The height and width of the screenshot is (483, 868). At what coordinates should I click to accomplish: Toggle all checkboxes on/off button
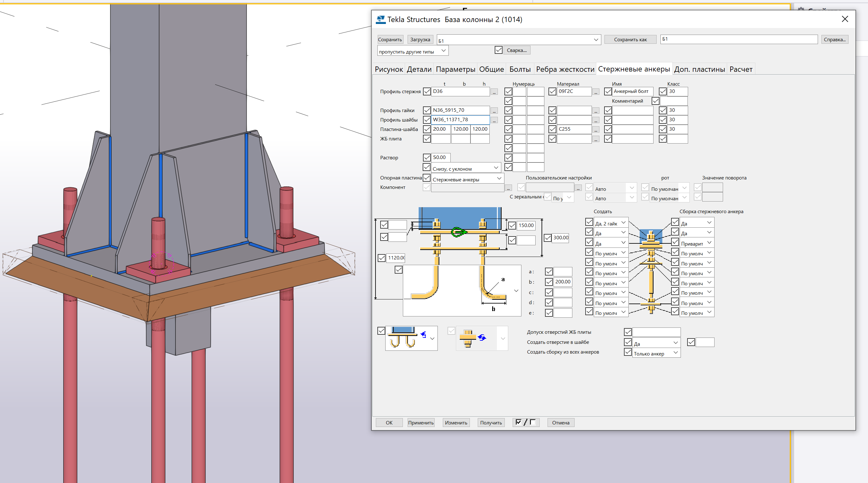pyautogui.click(x=525, y=422)
